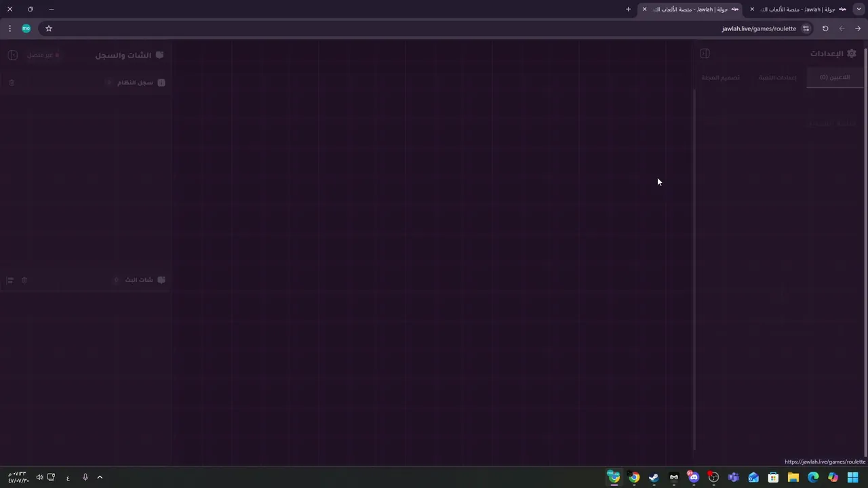The width and height of the screenshot is (868, 488).
Task: Click the شات البث chat icon
Action: coord(161,280)
